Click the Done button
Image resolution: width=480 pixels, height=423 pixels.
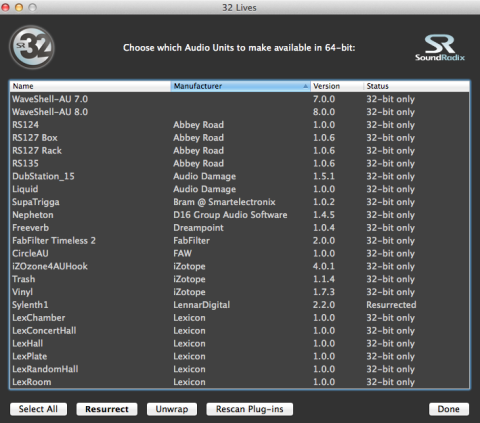[449, 409]
